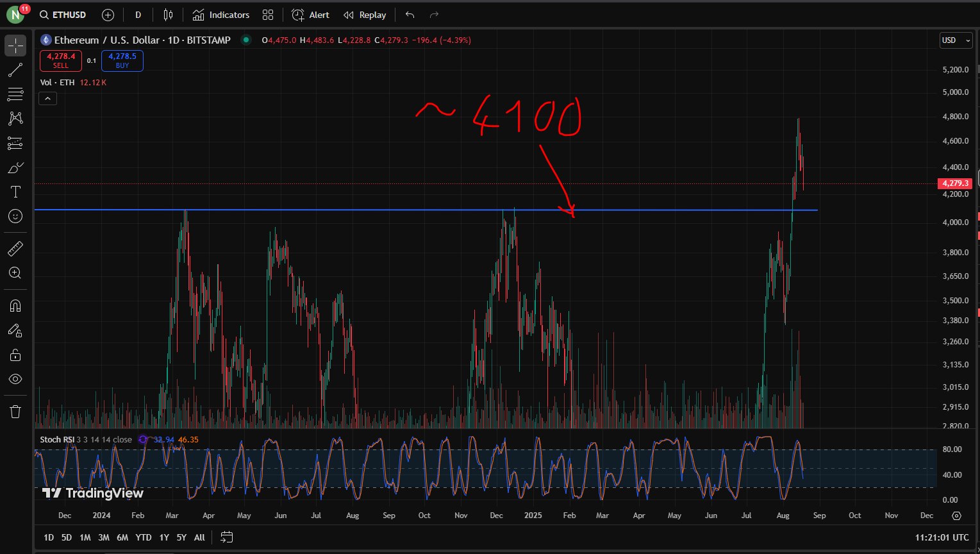Switch range to 5D
The image size is (980, 554).
pyautogui.click(x=67, y=537)
